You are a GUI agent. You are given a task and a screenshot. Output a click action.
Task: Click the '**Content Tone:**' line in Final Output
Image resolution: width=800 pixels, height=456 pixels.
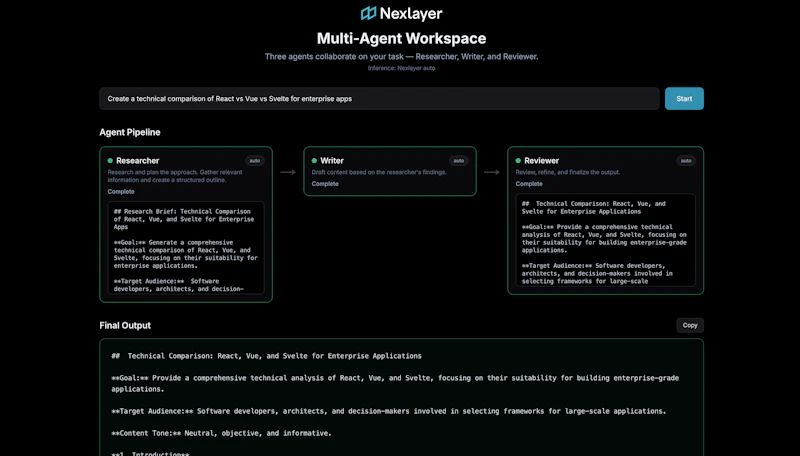pyautogui.click(x=221, y=433)
